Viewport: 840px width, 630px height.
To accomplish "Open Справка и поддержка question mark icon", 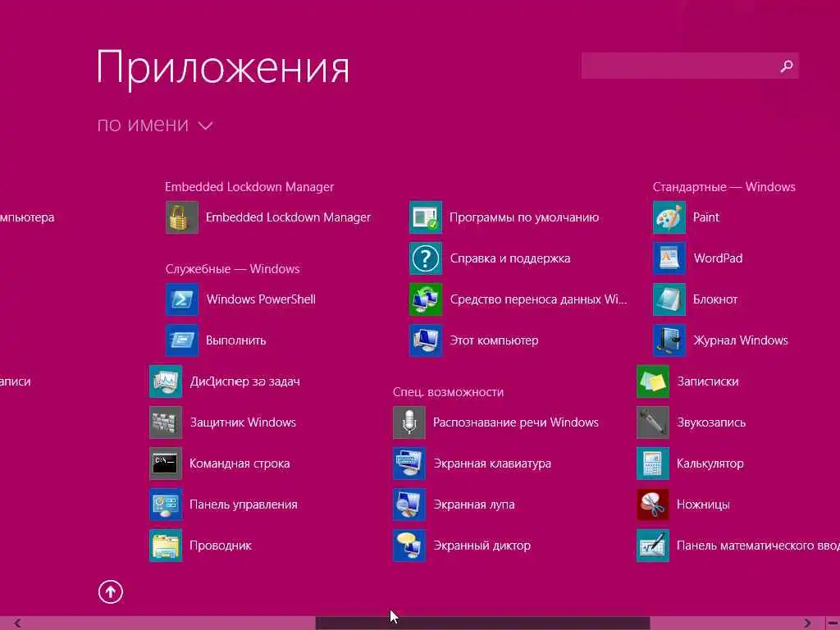I will 426,258.
